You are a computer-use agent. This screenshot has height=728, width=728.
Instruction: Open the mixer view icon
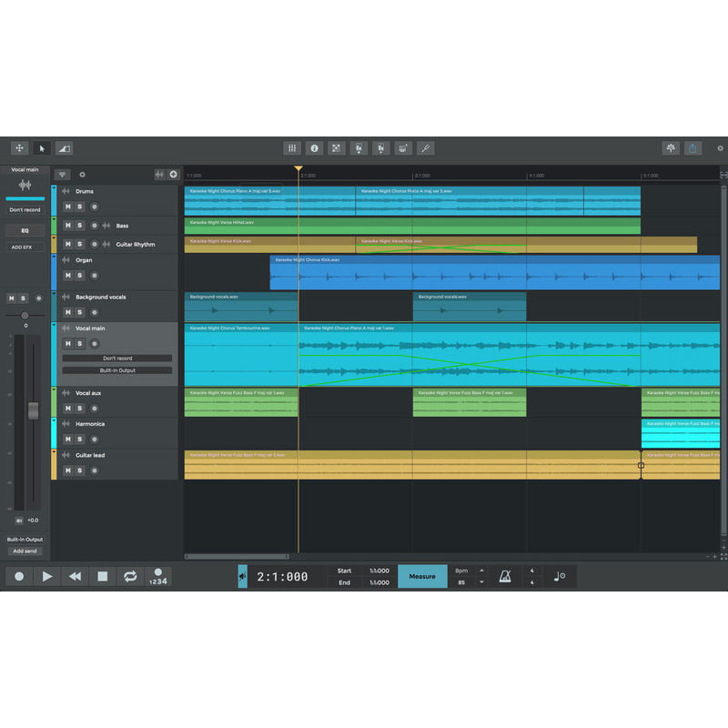coord(292,148)
